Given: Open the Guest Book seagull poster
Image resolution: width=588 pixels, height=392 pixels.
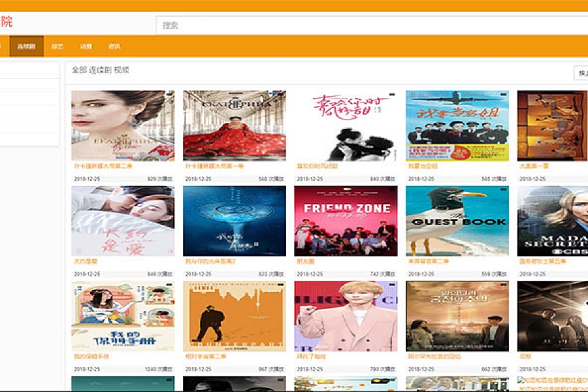Looking at the screenshot, I should tap(457, 221).
